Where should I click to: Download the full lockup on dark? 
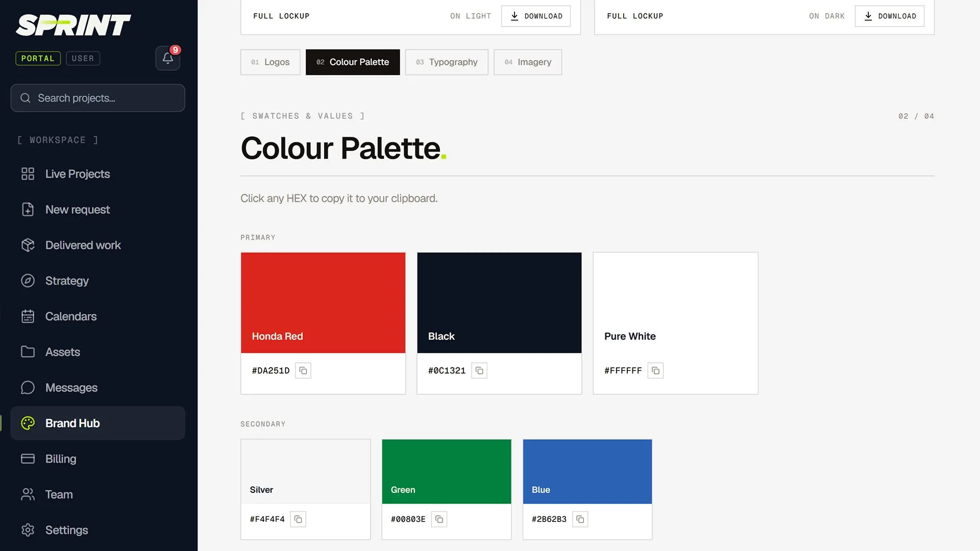coord(890,16)
